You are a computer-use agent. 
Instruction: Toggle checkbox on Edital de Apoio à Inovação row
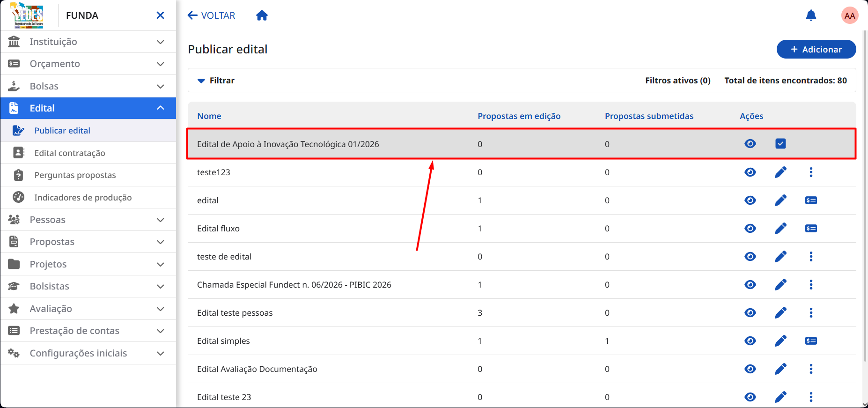pos(780,144)
